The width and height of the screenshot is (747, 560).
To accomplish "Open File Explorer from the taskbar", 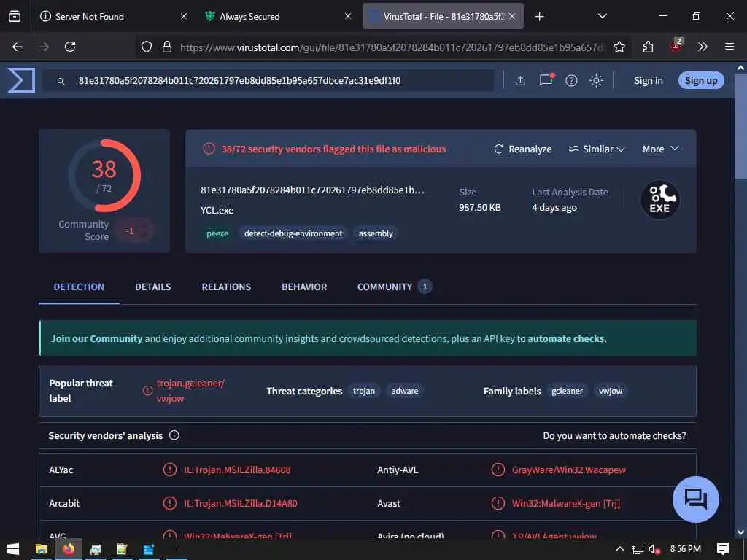I will (42, 549).
